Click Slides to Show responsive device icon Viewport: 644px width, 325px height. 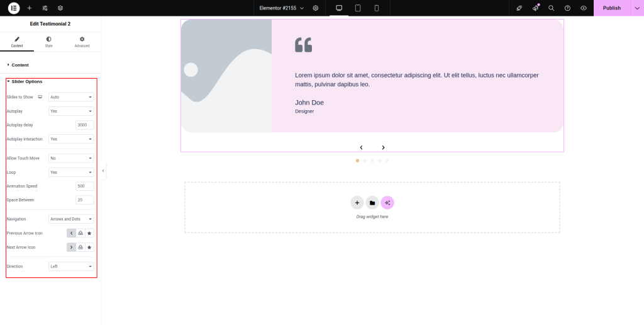pyautogui.click(x=40, y=97)
